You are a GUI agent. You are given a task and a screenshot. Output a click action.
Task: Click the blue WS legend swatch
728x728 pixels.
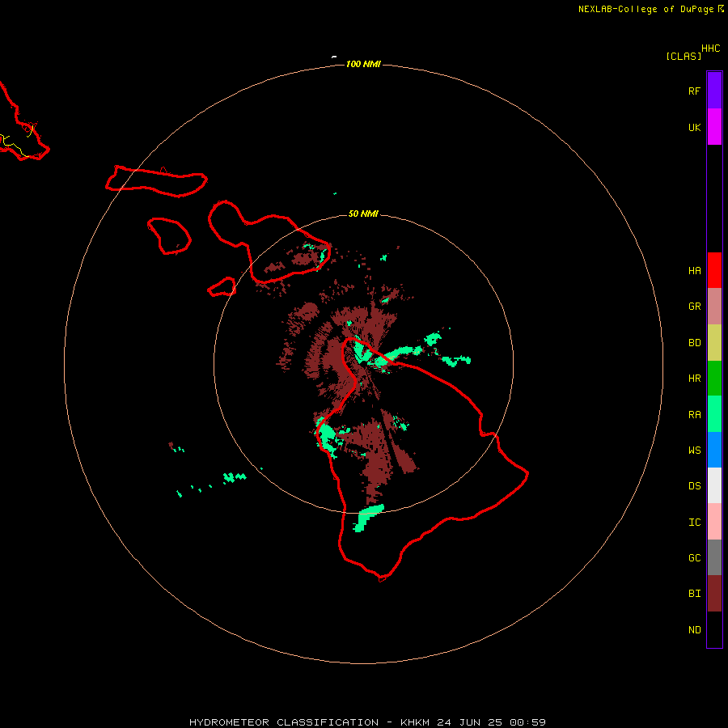(714, 450)
